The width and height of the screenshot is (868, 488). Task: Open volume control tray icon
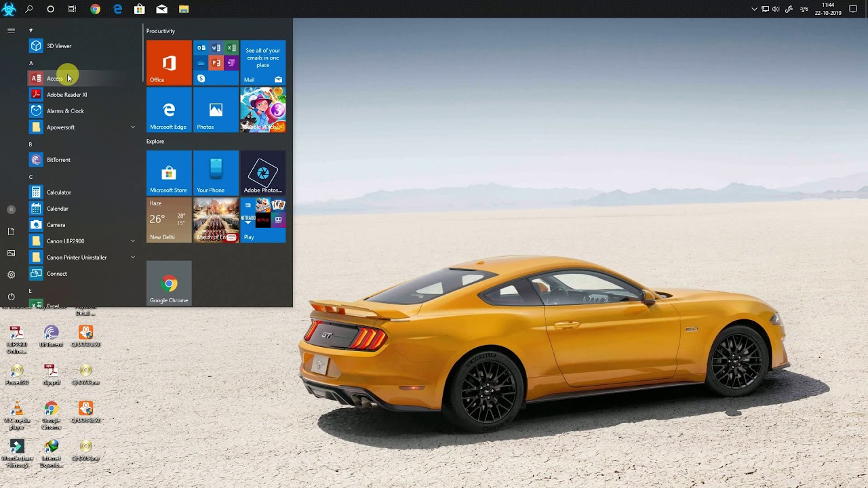pyautogui.click(x=775, y=9)
